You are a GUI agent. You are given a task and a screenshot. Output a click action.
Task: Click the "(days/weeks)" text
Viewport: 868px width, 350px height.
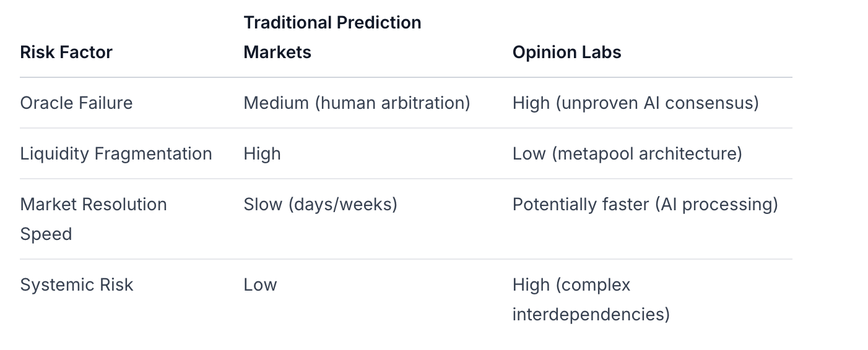pos(342,204)
